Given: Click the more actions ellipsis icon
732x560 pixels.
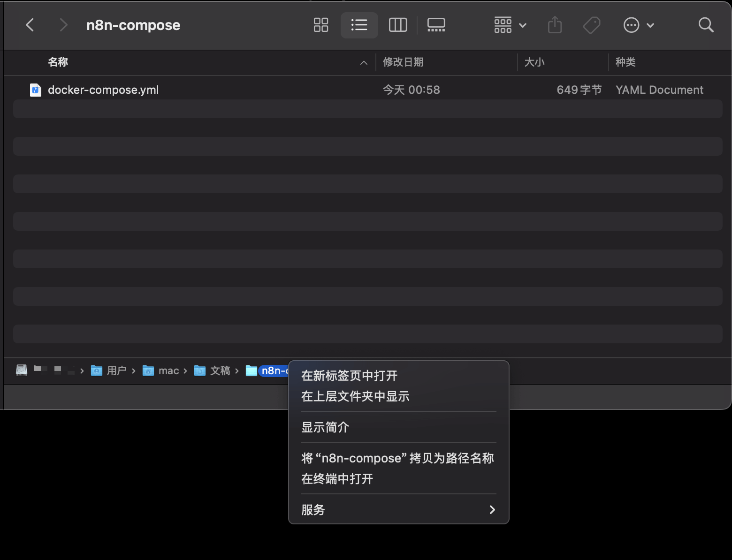Looking at the screenshot, I should point(631,25).
